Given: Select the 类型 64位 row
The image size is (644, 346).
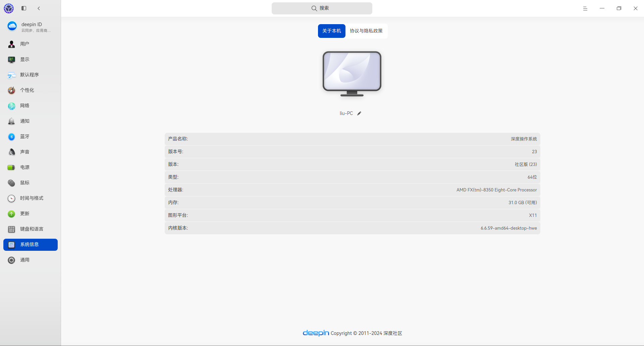Looking at the screenshot, I should (353, 177).
